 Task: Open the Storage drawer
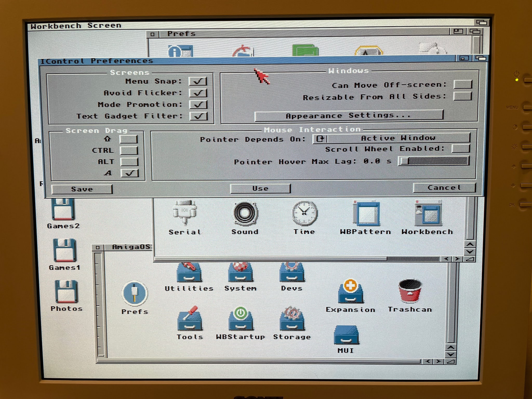292,318
